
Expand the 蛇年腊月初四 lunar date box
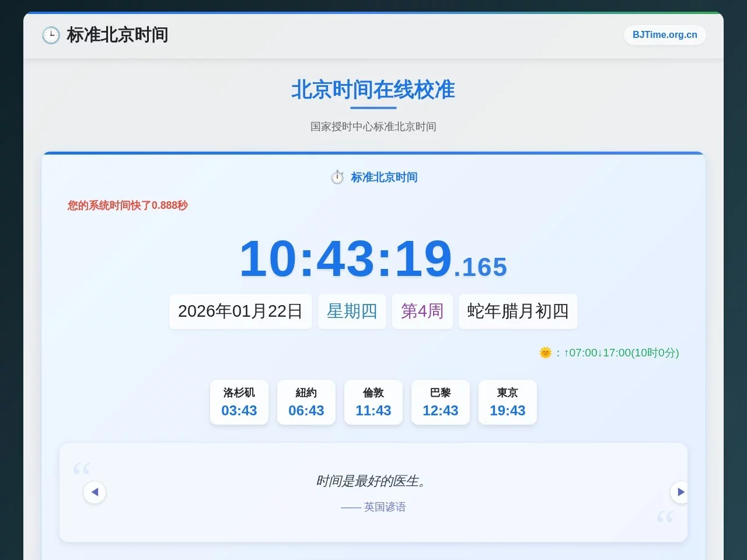point(518,311)
